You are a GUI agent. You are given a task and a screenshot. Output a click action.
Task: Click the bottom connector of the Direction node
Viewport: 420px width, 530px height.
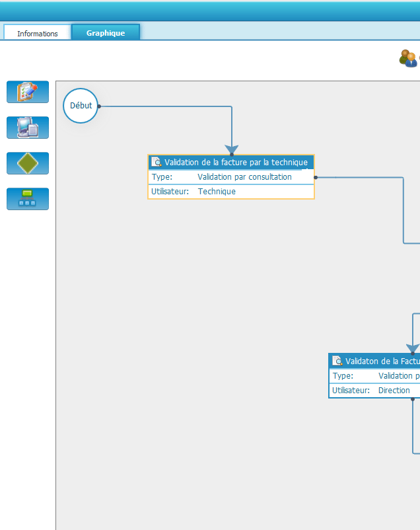pyautogui.click(x=413, y=399)
